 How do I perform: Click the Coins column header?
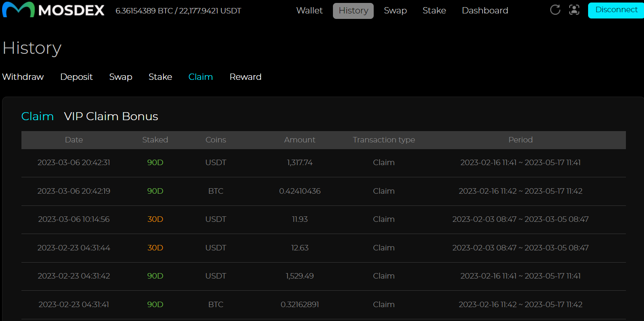pyautogui.click(x=216, y=140)
